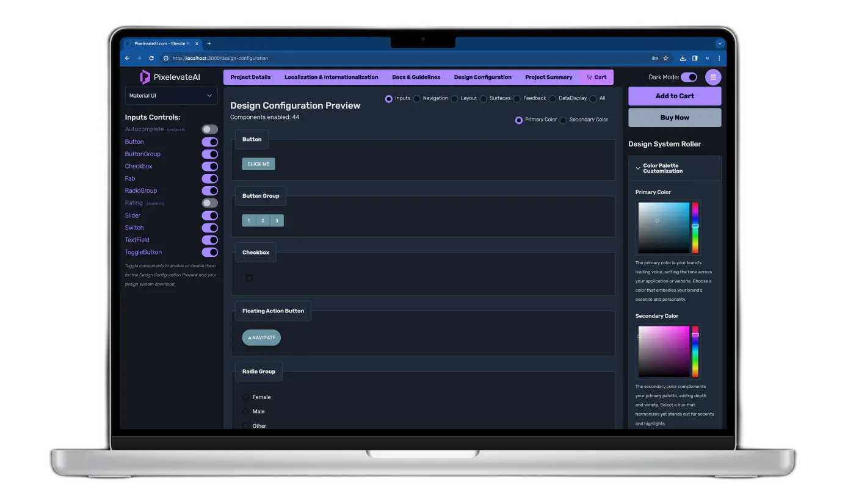Bookmark this page with the star icon
The width and height of the screenshot is (848, 504).
(x=666, y=58)
